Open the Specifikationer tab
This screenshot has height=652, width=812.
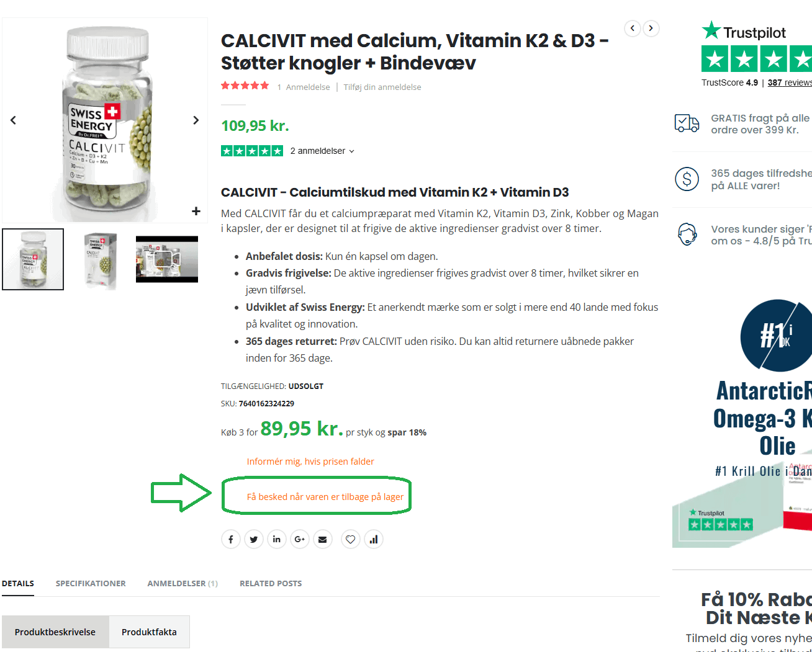(x=91, y=583)
